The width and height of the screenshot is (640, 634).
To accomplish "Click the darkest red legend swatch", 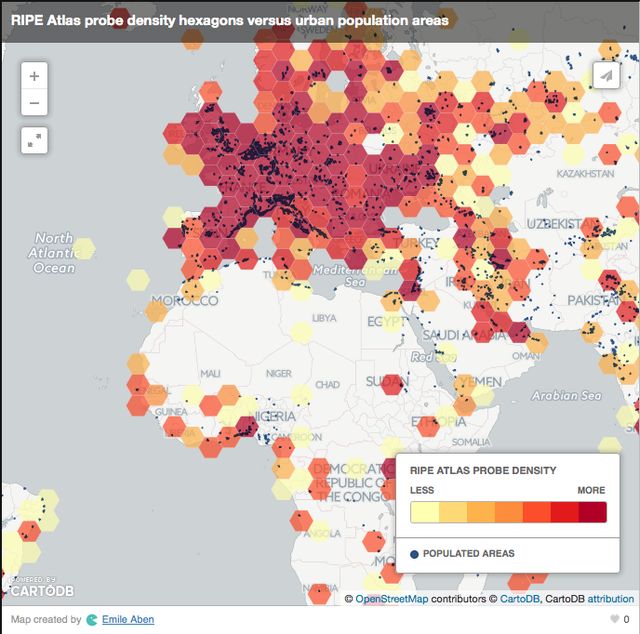I will 593,512.
